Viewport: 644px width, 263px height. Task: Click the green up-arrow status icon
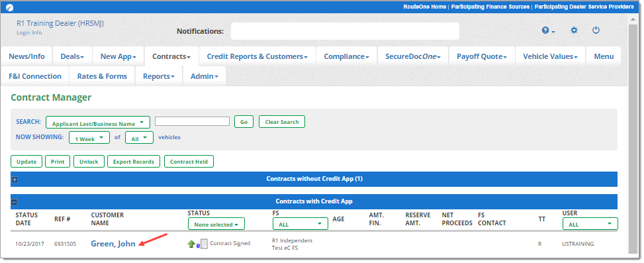pyautogui.click(x=191, y=244)
